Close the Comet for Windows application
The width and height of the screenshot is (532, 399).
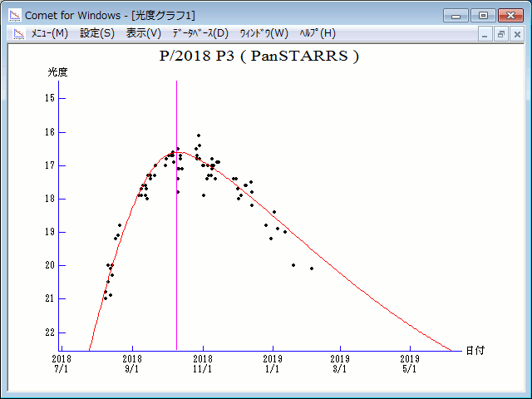pos(509,15)
